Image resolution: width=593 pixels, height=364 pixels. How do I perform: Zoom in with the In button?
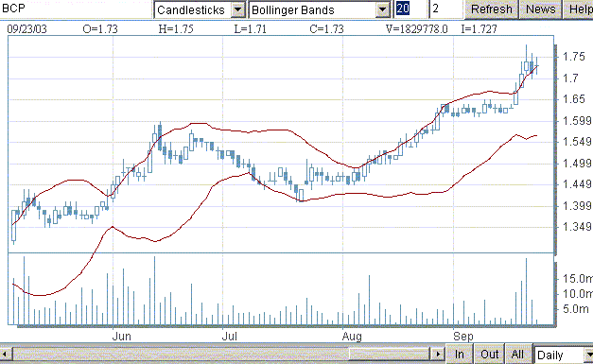pyautogui.click(x=459, y=355)
